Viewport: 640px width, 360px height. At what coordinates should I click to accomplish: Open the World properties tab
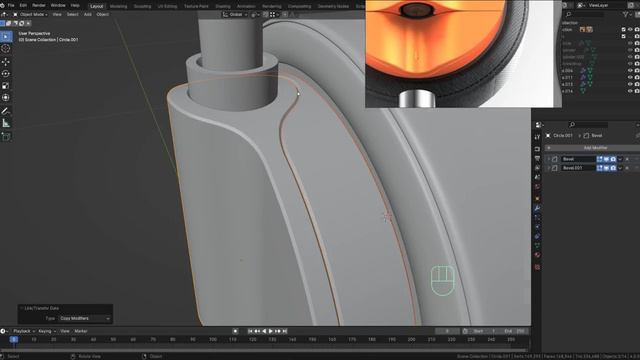pos(537,187)
